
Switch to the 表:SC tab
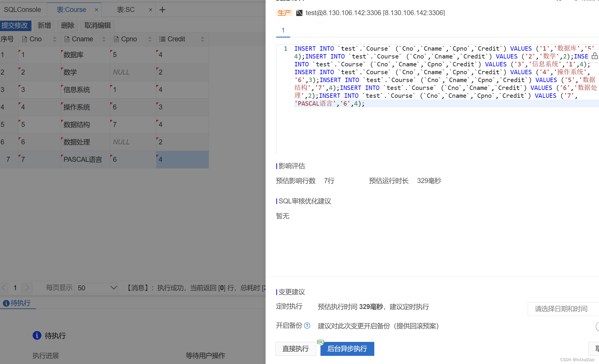[126, 10]
